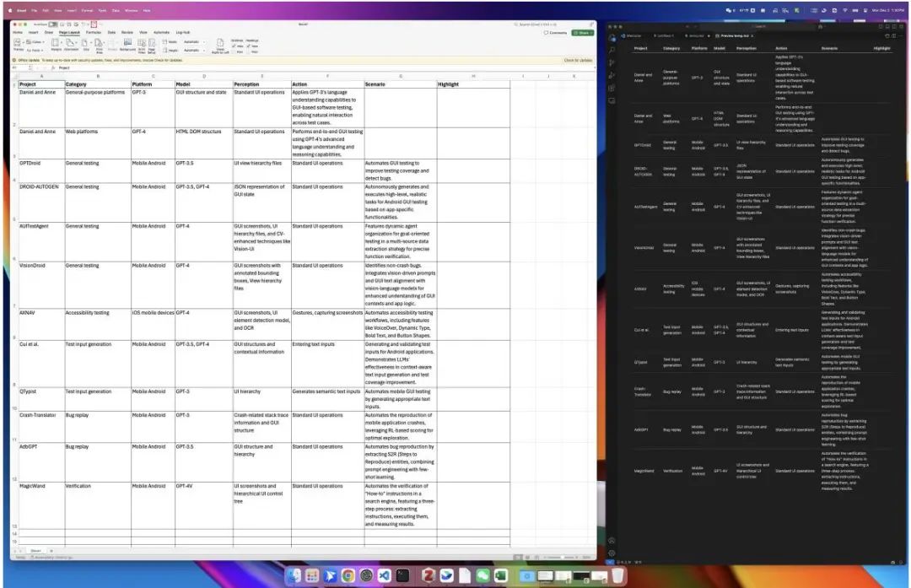Image resolution: width=911 pixels, height=588 pixels.
Task: Open the Trash in the Dock
Action: tap(617, 576)
